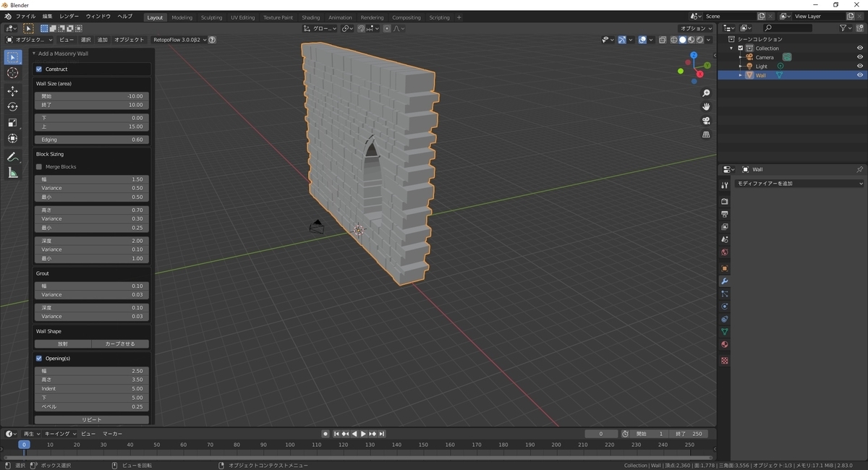Open the モディファイアーを追加 dropdown
Image resolution: width=868 pixels, height=470 pixels.
click(x=799, y=184)
